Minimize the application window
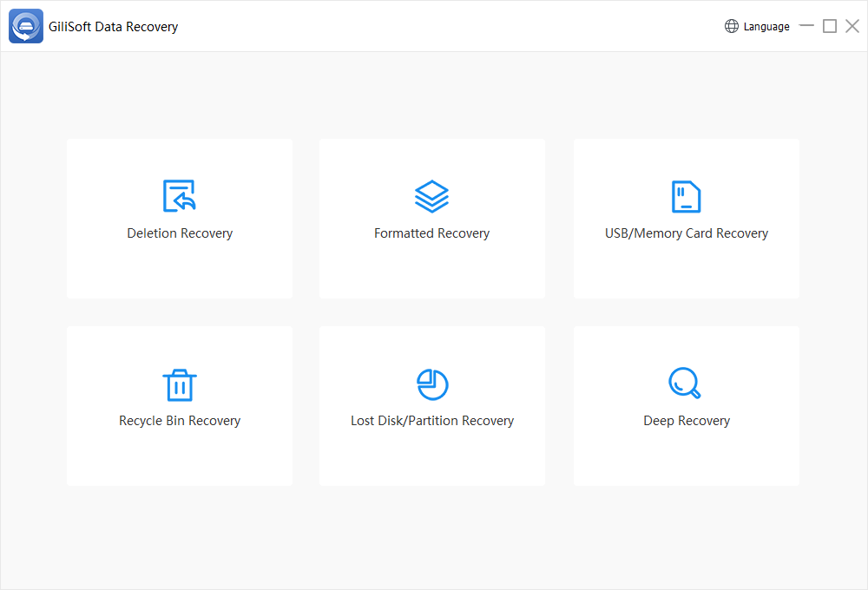Image resolution: width=868 pixels, height=590 pixels. coord(806,26)
